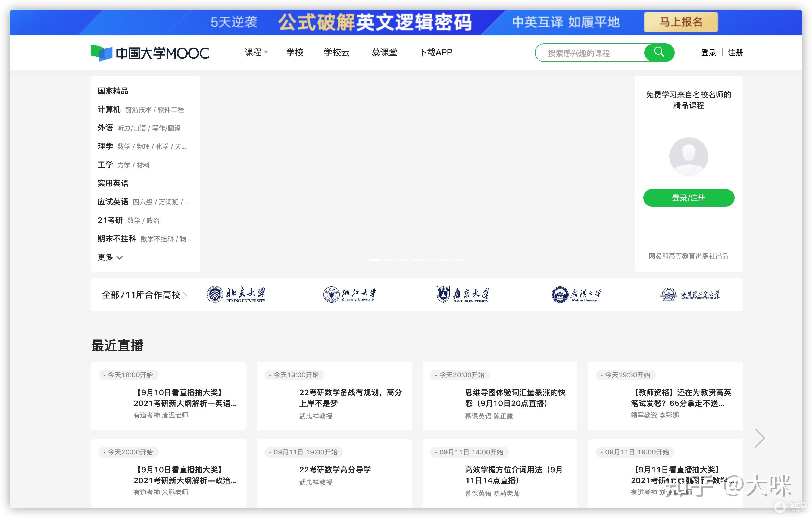The width and height of the screenshot is (812, 518).
Task: Select the last carousel indicator dash
Action: pyautogui.click(x=459, y=260)
